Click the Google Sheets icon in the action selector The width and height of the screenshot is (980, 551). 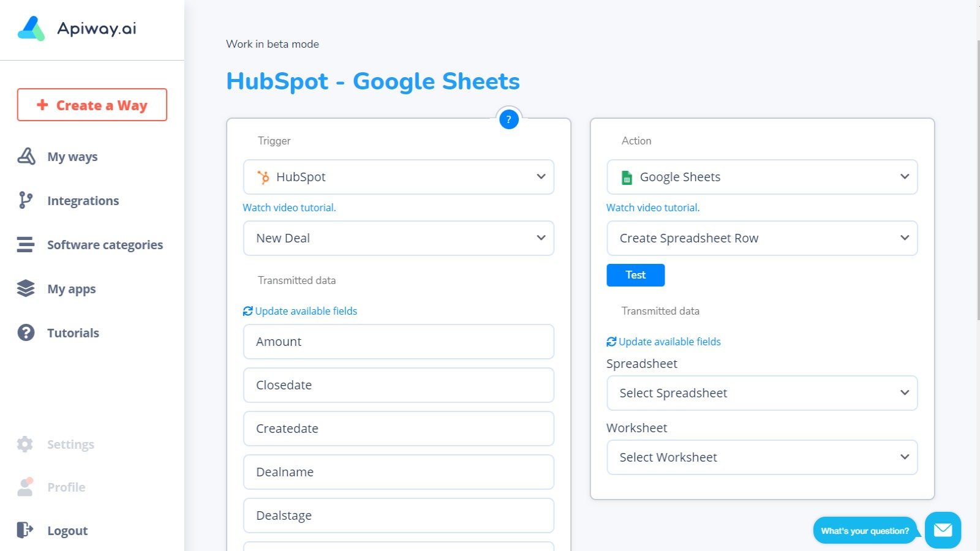[627, 177]
